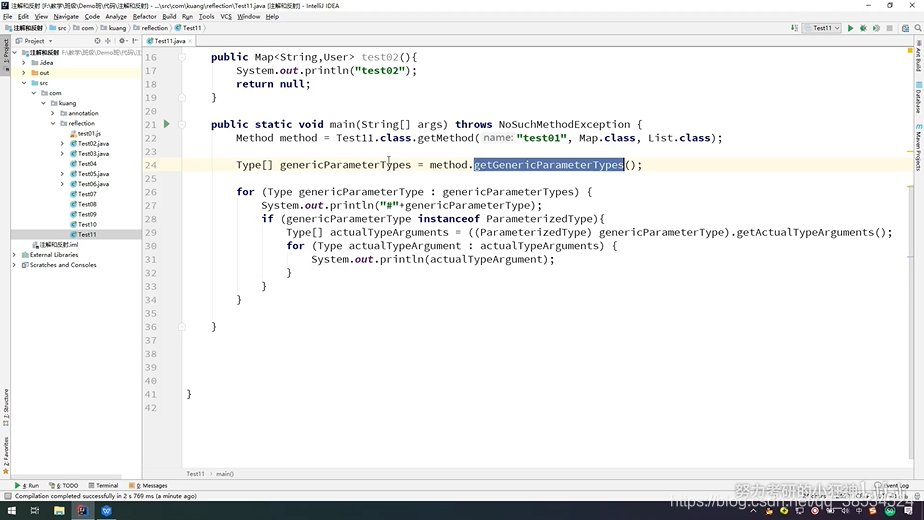Open Task View on taskbar
The height and width of the screenshot is (520, 924).
(35, 511)
